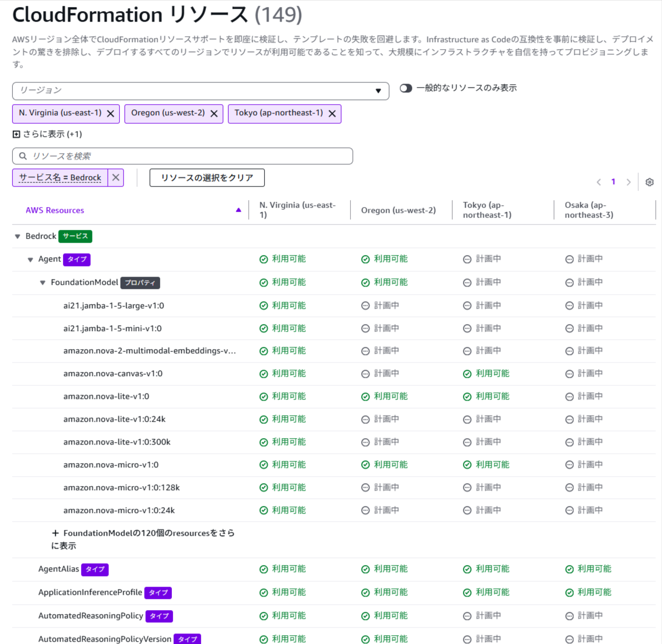The image size is (662, 644).
Task: Click the Osaka 利用可能 check icon for AgentAlias
Action: (570, 569)
